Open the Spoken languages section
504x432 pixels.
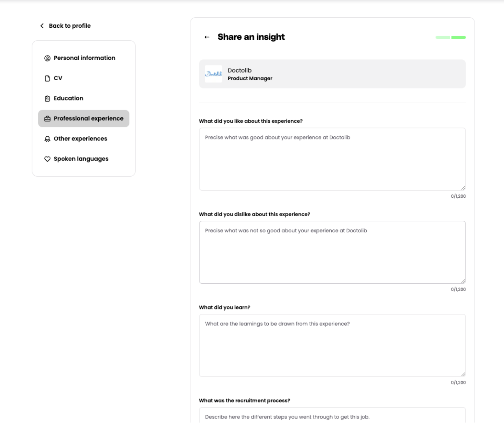point(81,159)
